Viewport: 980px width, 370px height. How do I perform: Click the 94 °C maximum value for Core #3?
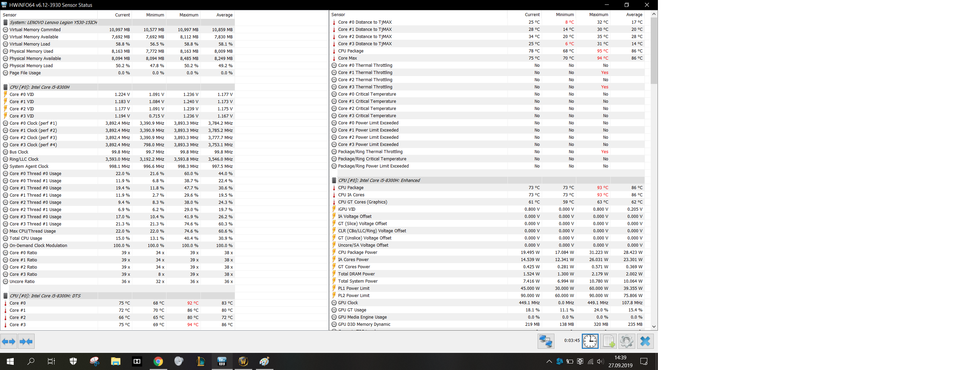(193, 325)
